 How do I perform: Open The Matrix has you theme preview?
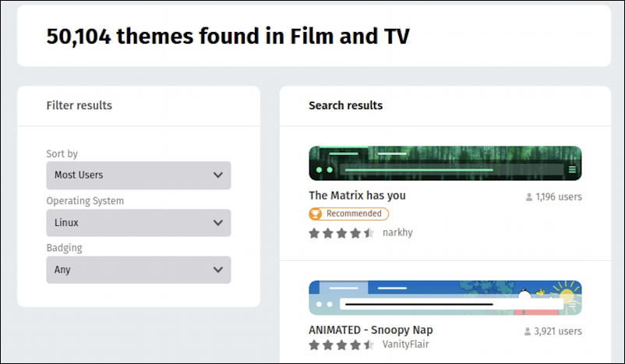click(445, 163)
